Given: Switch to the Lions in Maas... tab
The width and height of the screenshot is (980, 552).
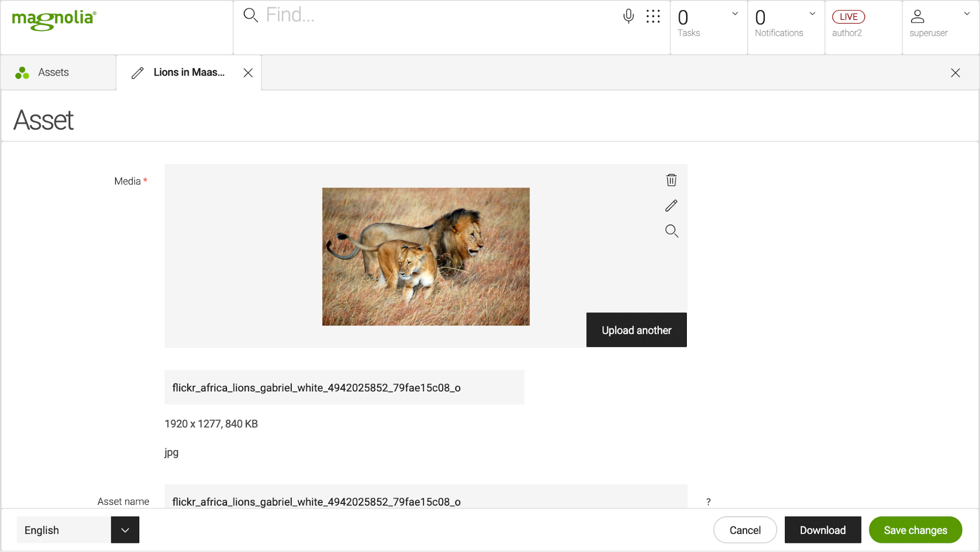Looking at the screenshot, I should 188,72.
